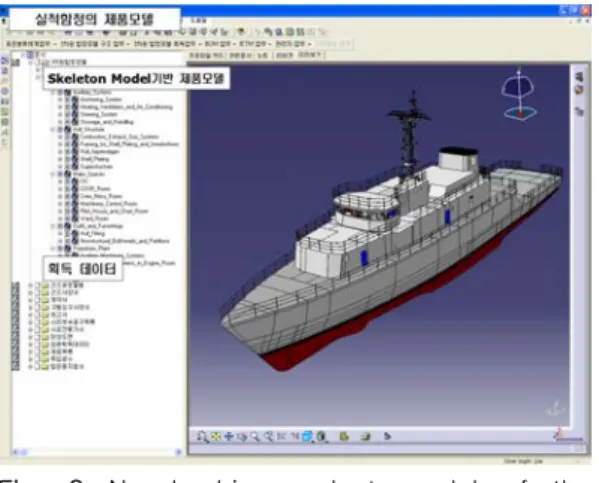Select the Ward_Room tree node
599x483 pixels.
[95, 219]
